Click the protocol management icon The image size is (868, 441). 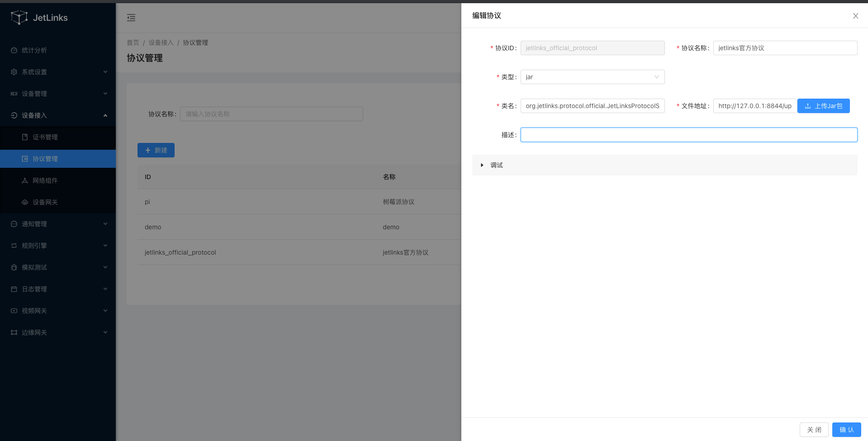(x=25, y=159)
